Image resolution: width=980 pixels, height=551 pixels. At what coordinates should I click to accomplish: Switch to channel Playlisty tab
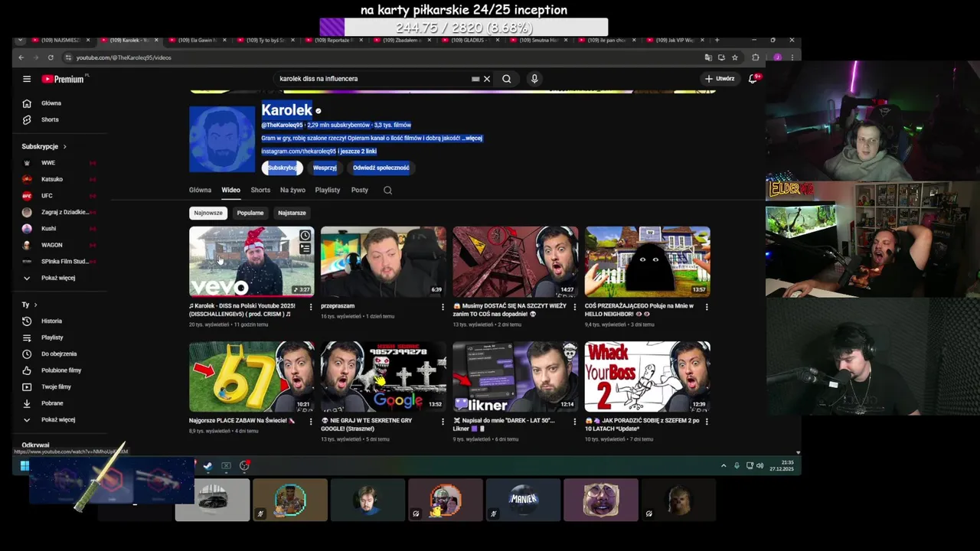coord(328,190)
